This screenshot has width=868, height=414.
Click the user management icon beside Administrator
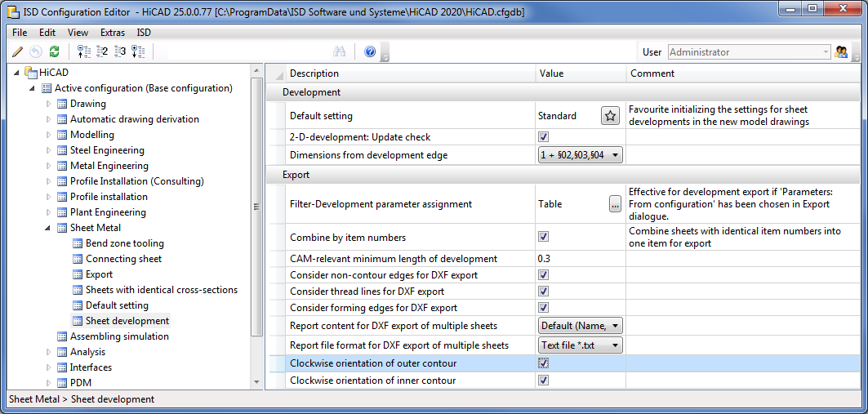click(x=841, y=52)
